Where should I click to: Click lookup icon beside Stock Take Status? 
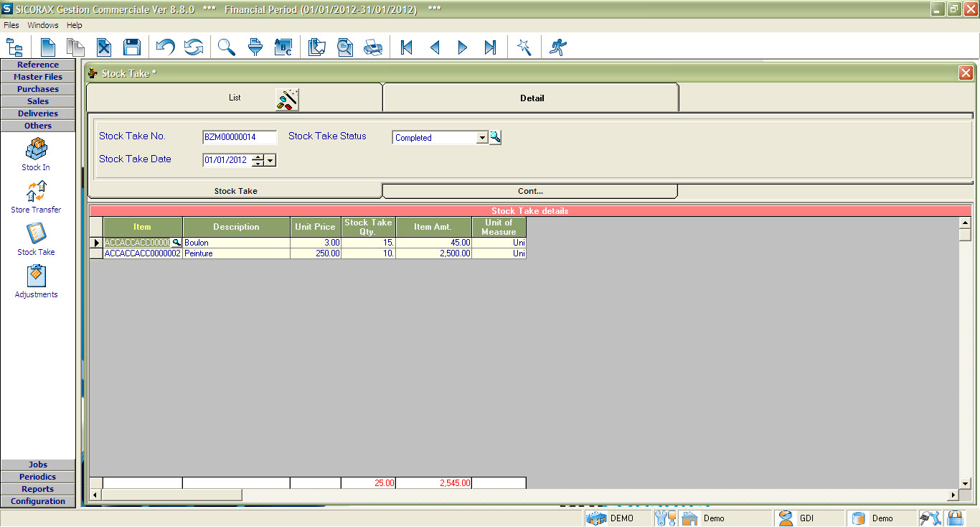point(495,137)
